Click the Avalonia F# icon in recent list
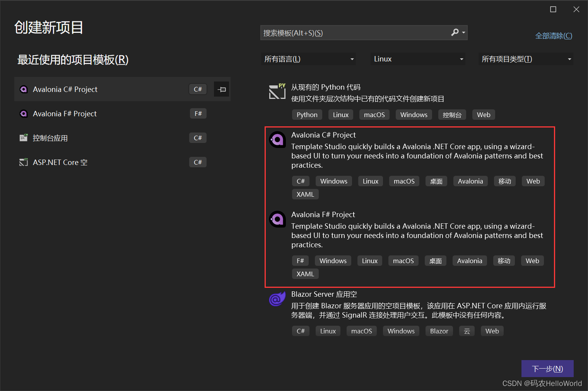The image size is (588, 391). point(24,113)
